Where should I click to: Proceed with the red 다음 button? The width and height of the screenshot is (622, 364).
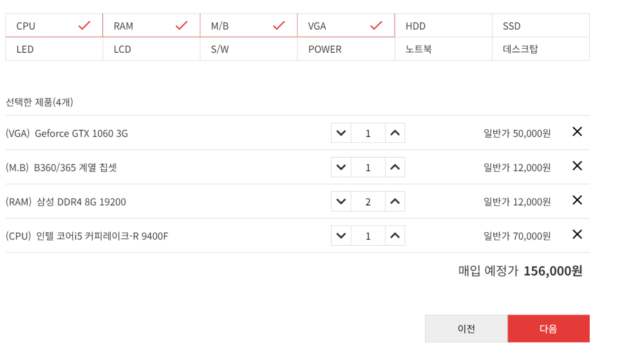click(549, 329)
